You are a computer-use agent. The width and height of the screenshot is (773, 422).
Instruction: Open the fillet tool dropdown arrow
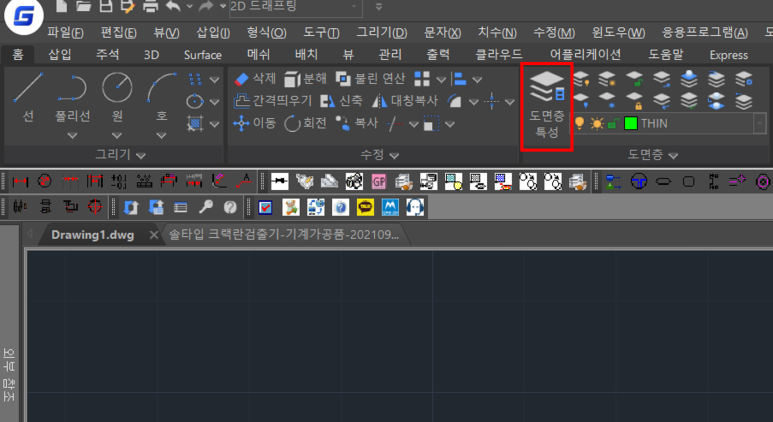pyautogui.click(x=473, y=102)
